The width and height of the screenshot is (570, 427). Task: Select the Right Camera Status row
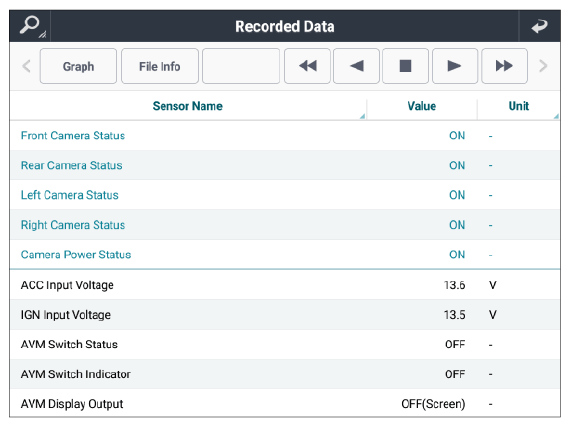pos(285,225)
